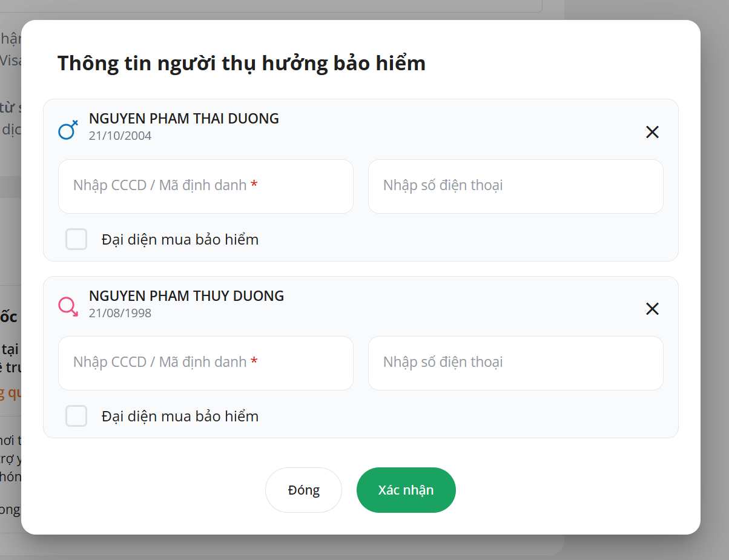The image size is (729, 560).
Task: Click the Thông tin người thụ hưởng bảo hiểm heading
Action: coord(241,63)
